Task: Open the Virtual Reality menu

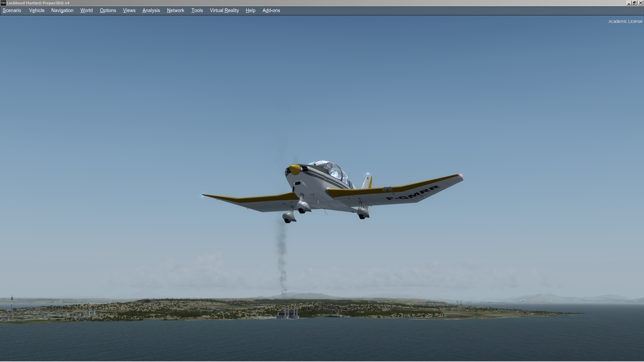Action: [x=224, y=10]
